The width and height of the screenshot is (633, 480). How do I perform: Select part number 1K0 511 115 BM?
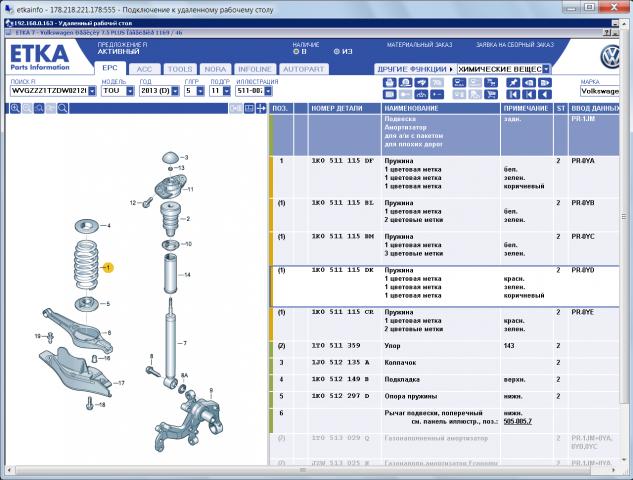[x=342, y=236]
